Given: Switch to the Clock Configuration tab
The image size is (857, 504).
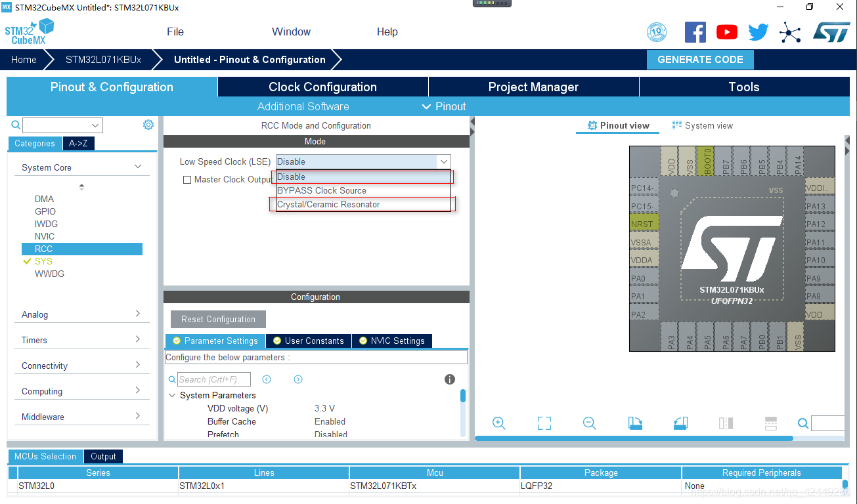Looking at the screenshot, I should point(322,87).
